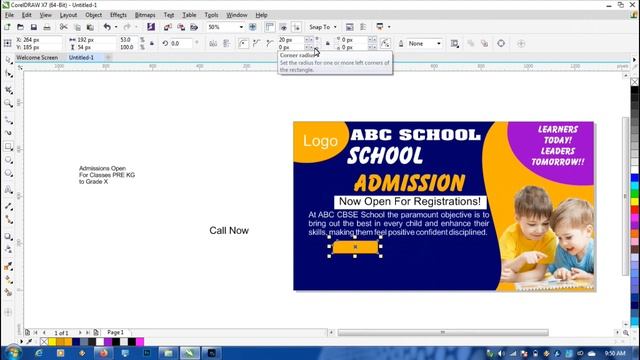The width and height of the screenshot is (640, 360).
Task: Open Internet Explorer from taskbar
Action: click(x=39, y=353)
